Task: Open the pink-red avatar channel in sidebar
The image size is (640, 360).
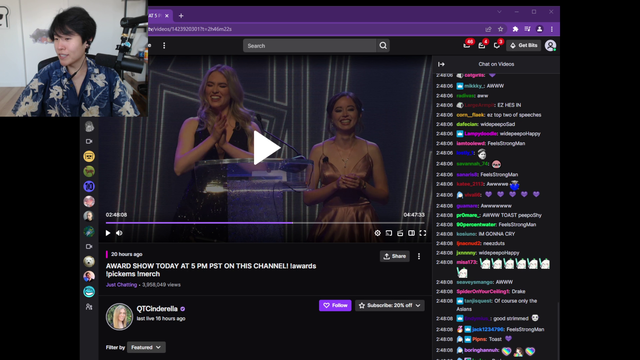Action: point(89,201)
